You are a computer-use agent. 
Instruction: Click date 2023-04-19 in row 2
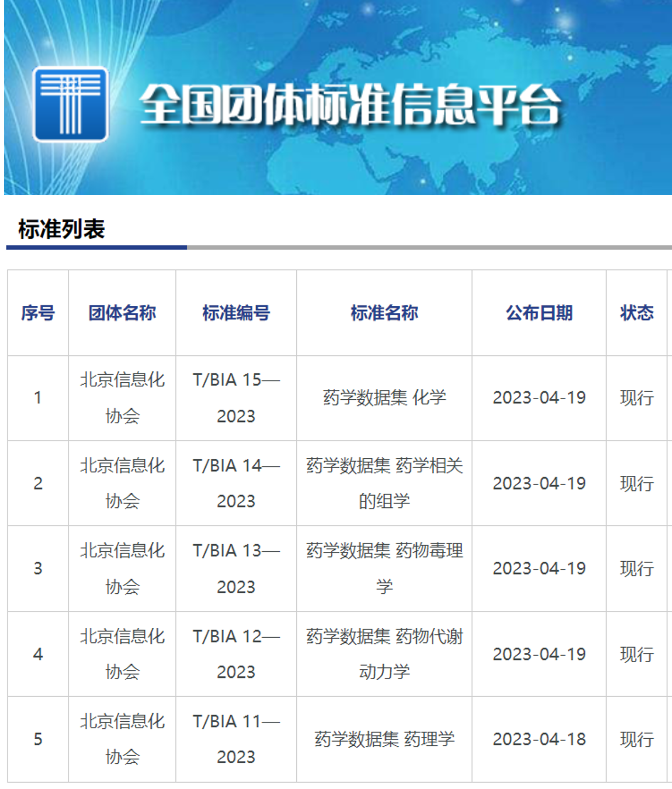pos(539,483)
